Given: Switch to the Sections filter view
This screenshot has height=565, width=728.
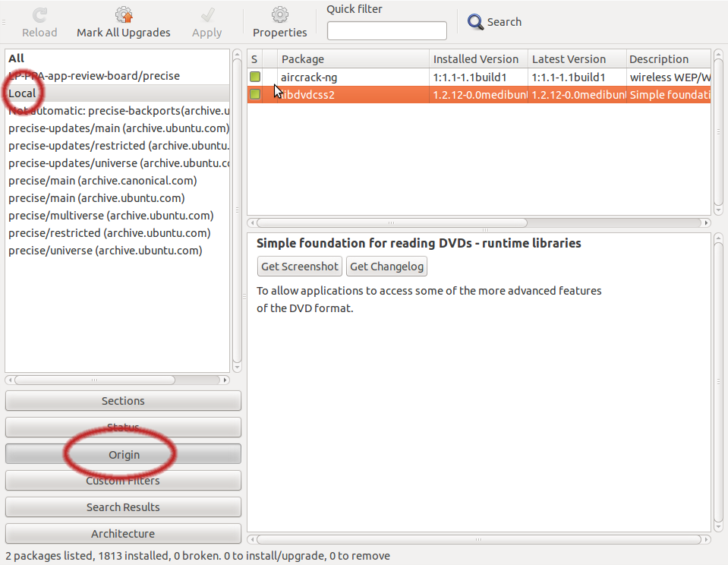Looking at the screenshot, I should point(123,401).
